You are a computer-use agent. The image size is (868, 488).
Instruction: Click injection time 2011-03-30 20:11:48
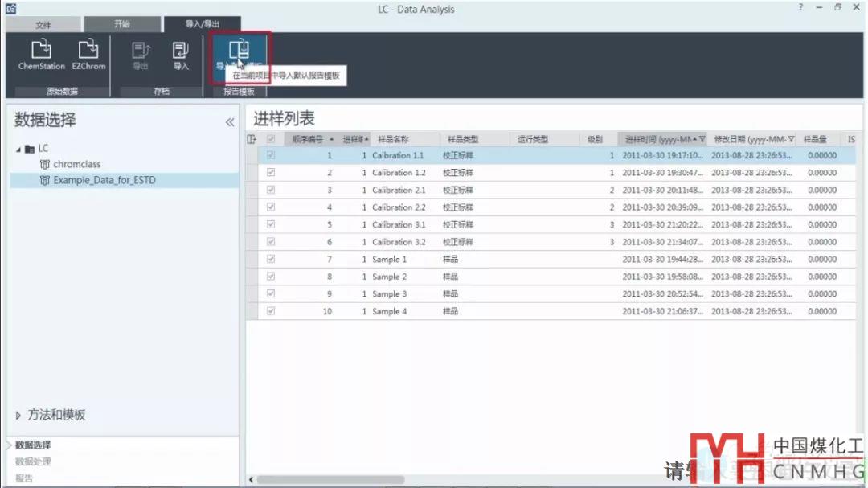(x=662, y=190)
